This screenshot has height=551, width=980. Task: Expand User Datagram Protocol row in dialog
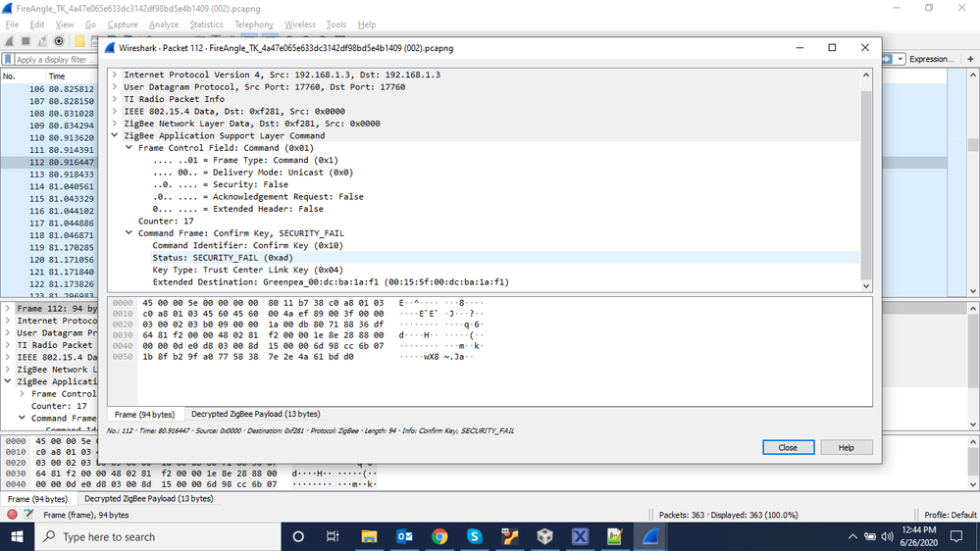(115, 87)
